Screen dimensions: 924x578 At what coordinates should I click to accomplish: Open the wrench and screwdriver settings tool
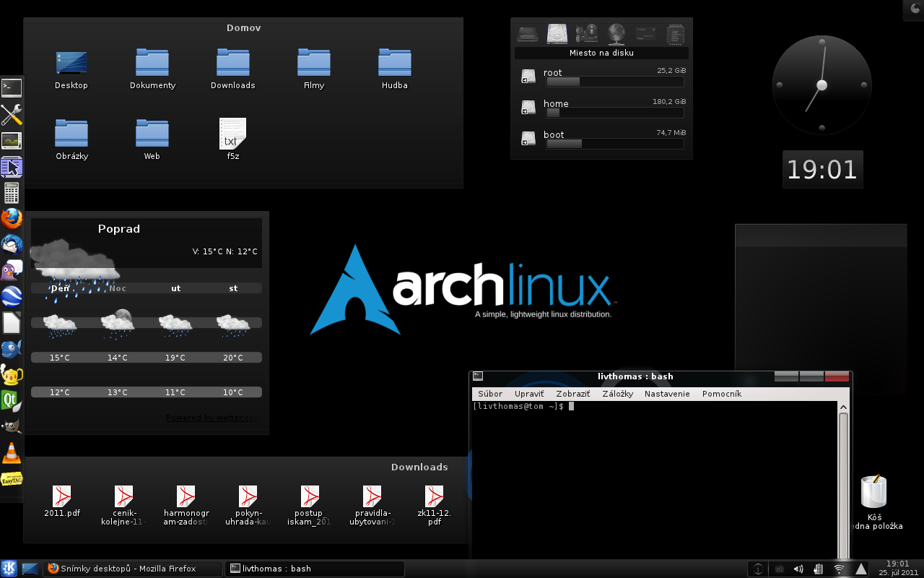[x=12, y=114]
